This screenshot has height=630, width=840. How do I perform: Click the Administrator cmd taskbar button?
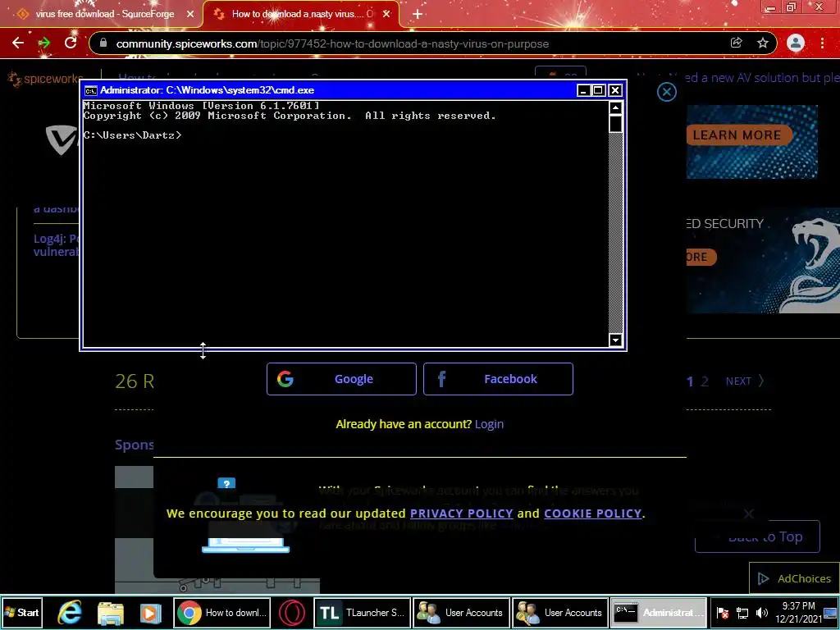(659, 612)
